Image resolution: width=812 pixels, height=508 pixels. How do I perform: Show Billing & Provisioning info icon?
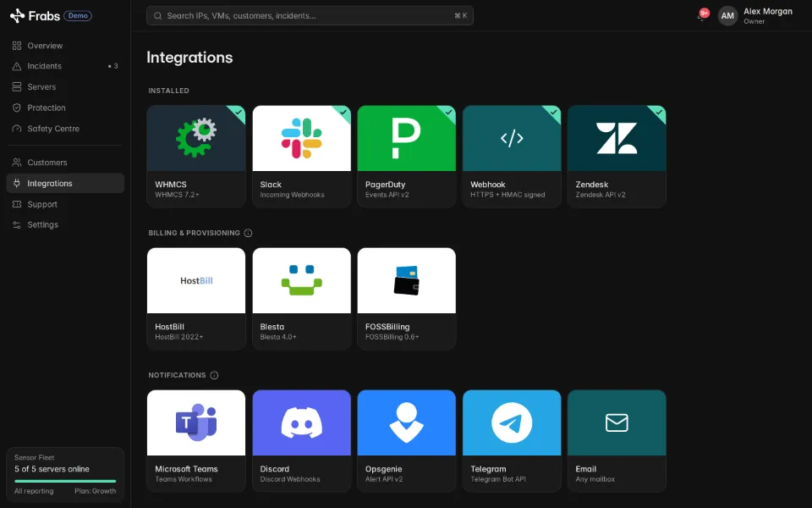(248, 234)
